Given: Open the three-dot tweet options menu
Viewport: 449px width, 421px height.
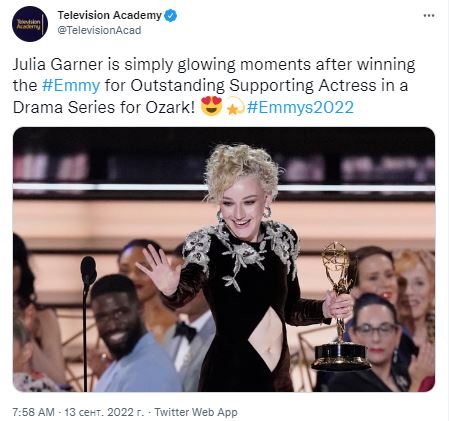Looking at the screenshot, I should tap(429, 16).
